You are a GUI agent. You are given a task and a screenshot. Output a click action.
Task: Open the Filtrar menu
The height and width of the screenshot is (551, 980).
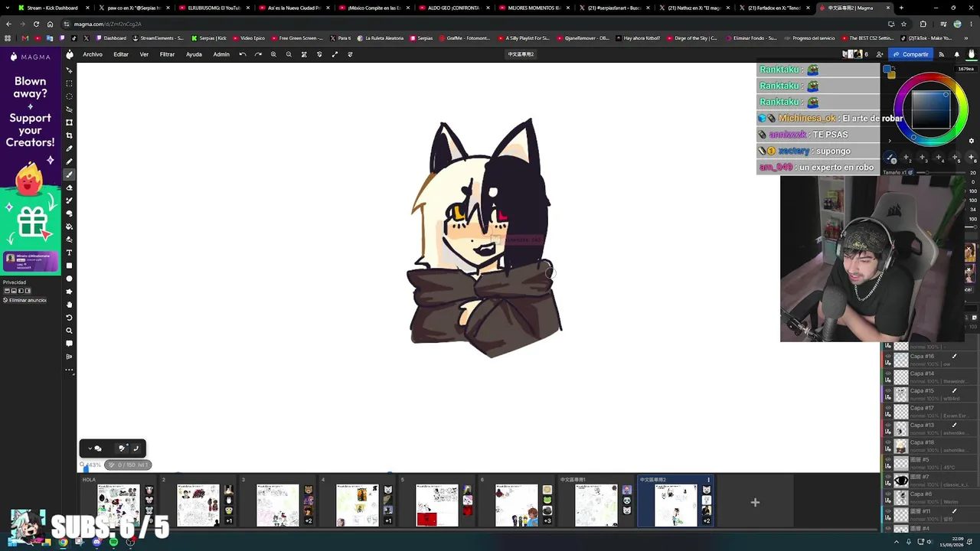click(x=167, y=54)
